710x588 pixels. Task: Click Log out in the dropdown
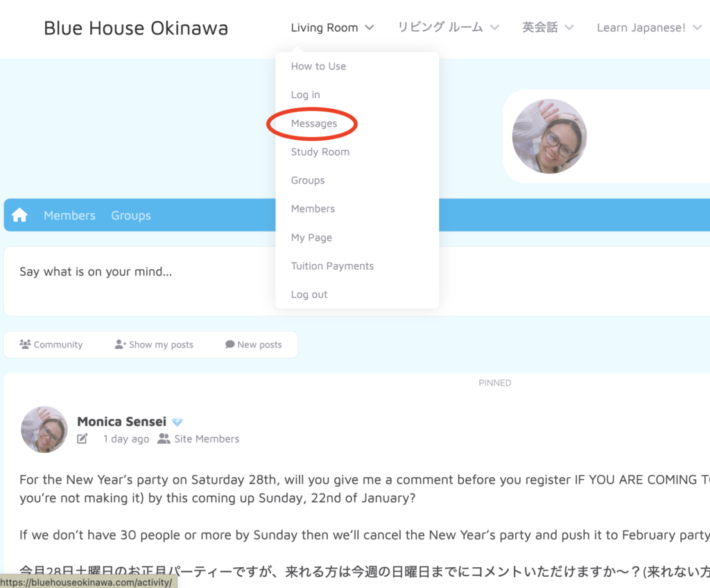309,294
